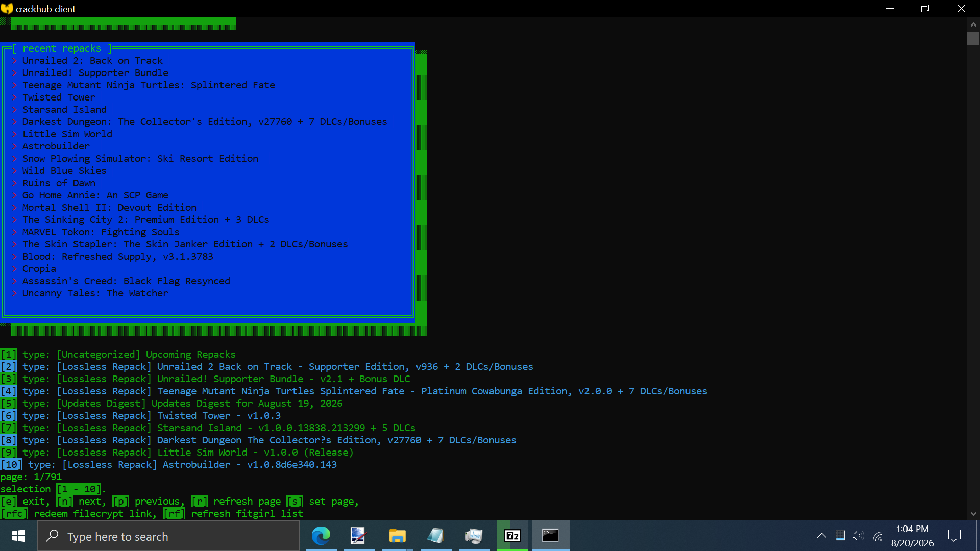Viewport: 980px width, 551px height.
Task: Click the Windows Start button
Action: tap(18, 536)
